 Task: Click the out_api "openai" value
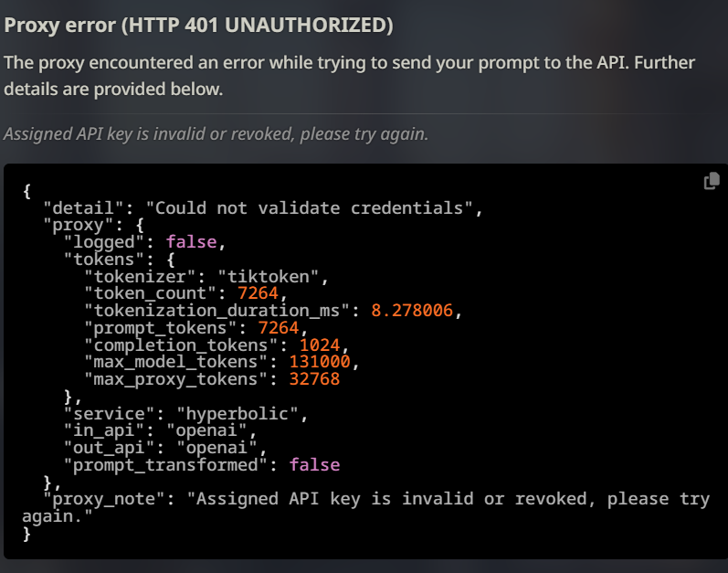coord(216,448)
